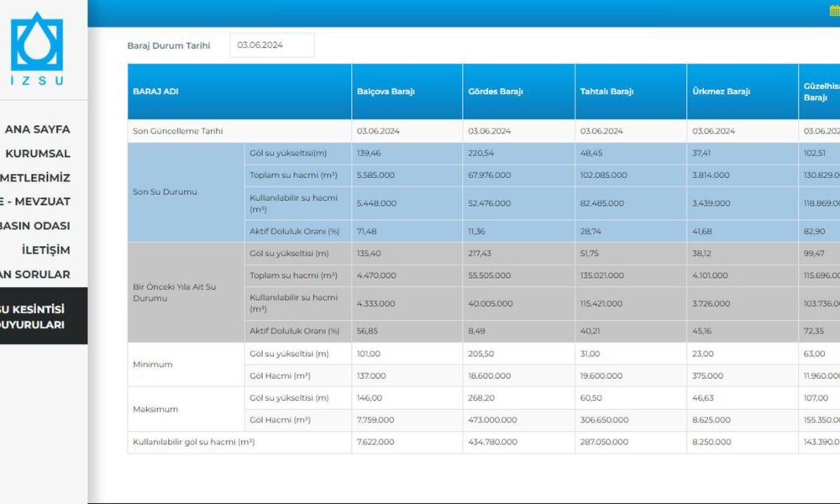Select İLETİŞİM in the side menu

[x=46, y=250]
